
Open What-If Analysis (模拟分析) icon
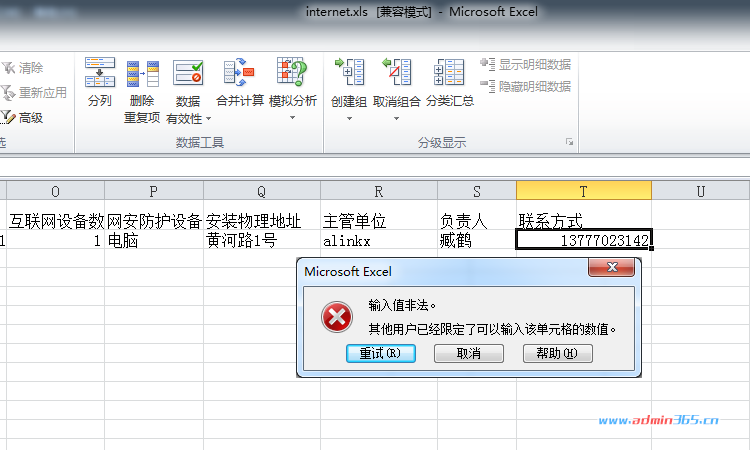(x=292, y=71)
